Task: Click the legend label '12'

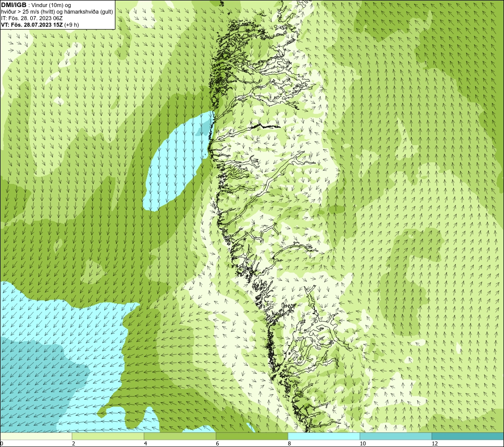Action: pyautogui.click(x=434, y=443)
